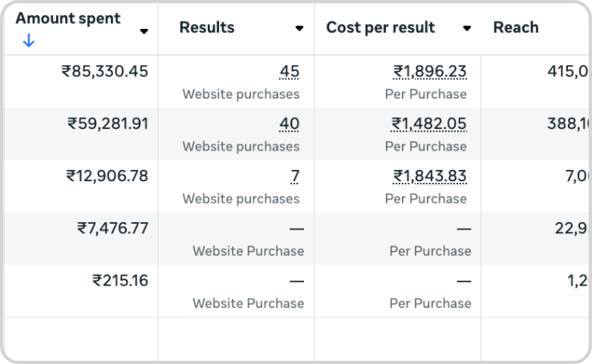Expand the Results column dropdown arrow

pyautogui.click(x=299, y=28)
